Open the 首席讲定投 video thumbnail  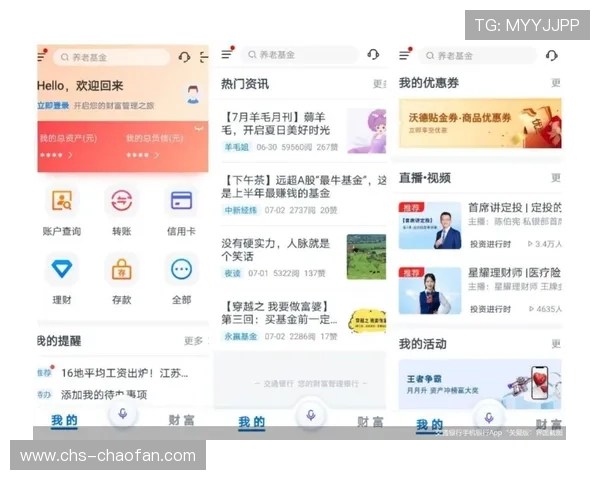tap(430, 226)
